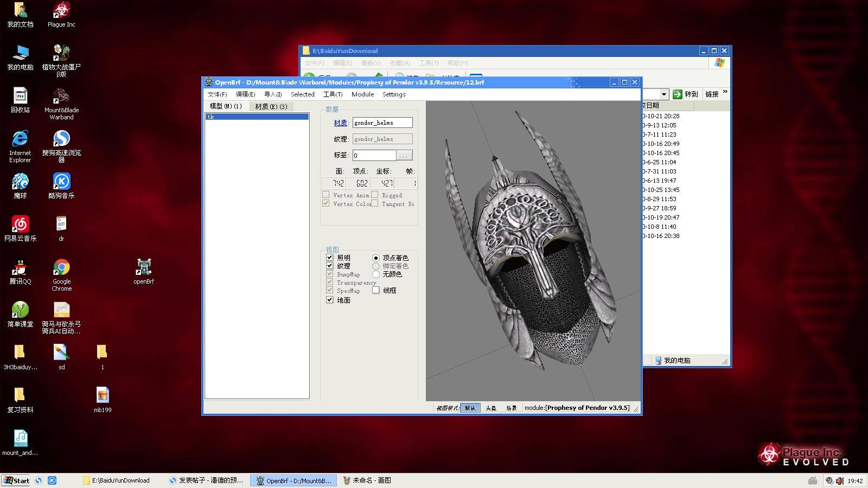This screenshot has width=868, height=488.
Task: Toggle the Rigged checkbox
Action: [374, 195]
